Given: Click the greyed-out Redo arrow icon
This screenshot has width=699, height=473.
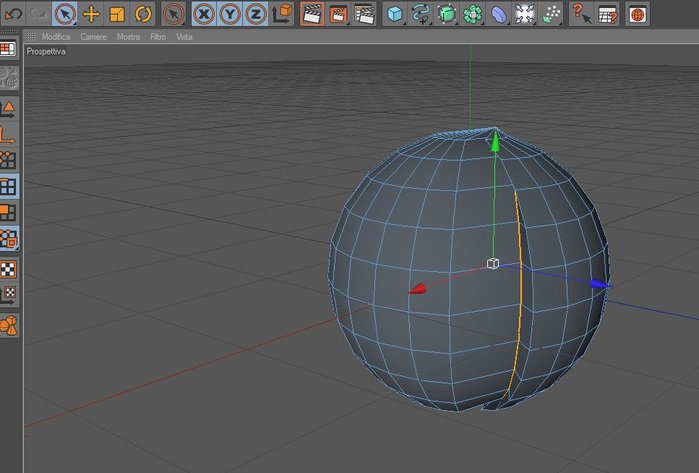Looking at the screenshot, I should pyautogui.click(x=39, y=14).
